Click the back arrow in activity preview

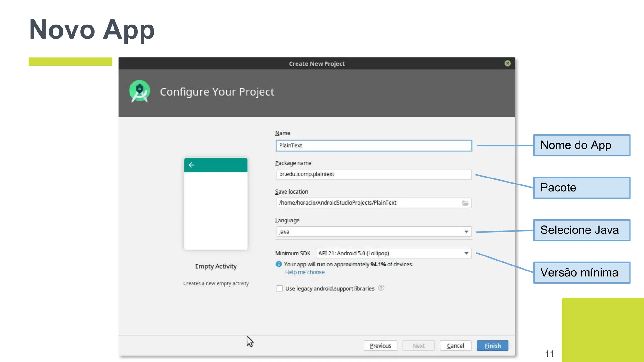[192, 165]
